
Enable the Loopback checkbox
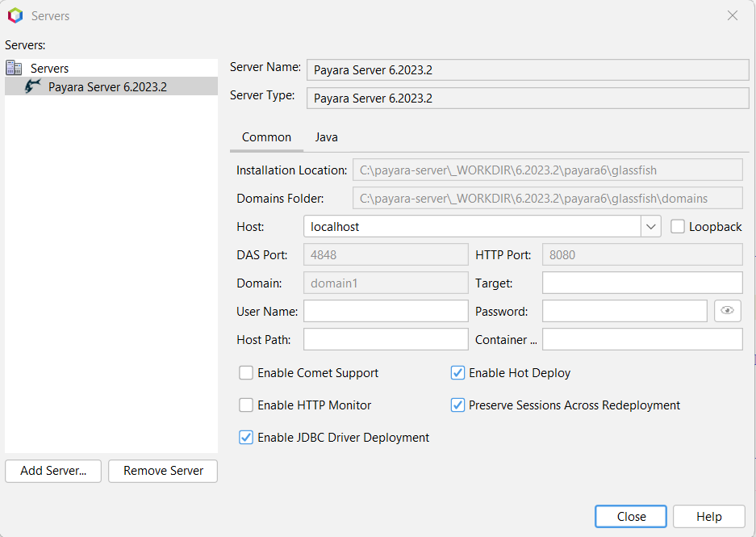[x=678, y=227]
